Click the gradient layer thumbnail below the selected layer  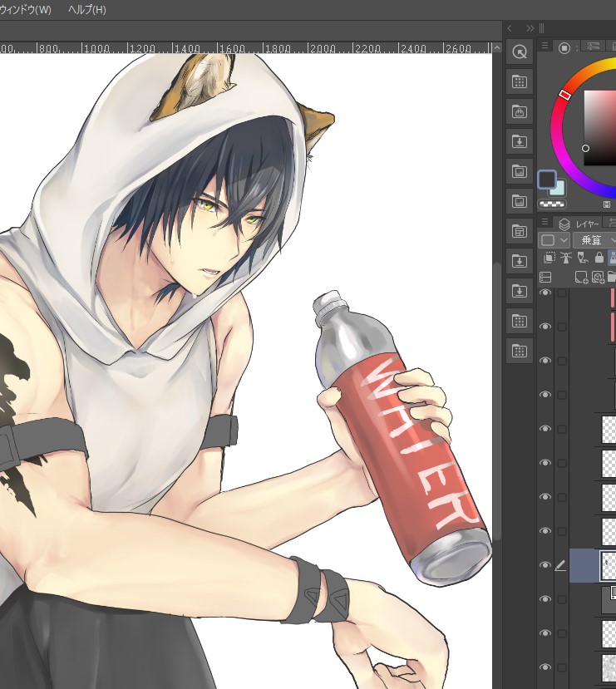pyautogui.click(x=609, y=599)
